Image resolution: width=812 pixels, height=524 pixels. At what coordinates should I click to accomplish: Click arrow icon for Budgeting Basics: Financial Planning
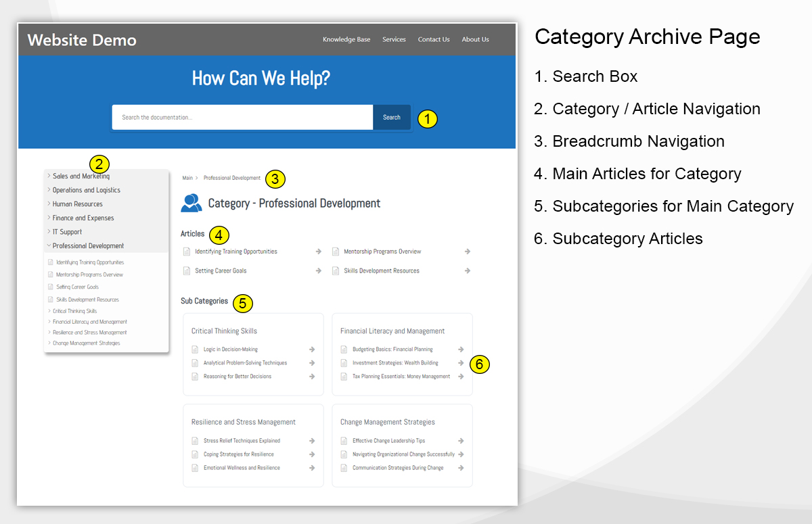[461, 350]
